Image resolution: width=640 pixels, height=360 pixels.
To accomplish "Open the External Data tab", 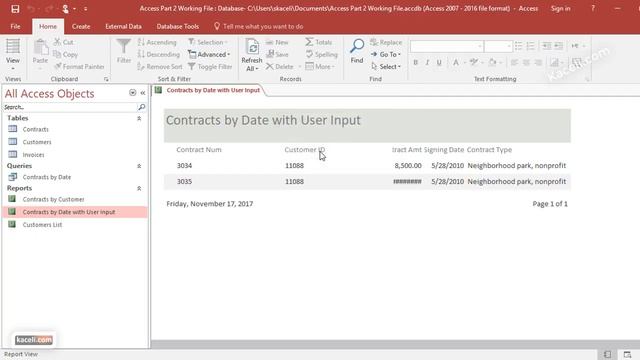I will click(x=123, y=27).
